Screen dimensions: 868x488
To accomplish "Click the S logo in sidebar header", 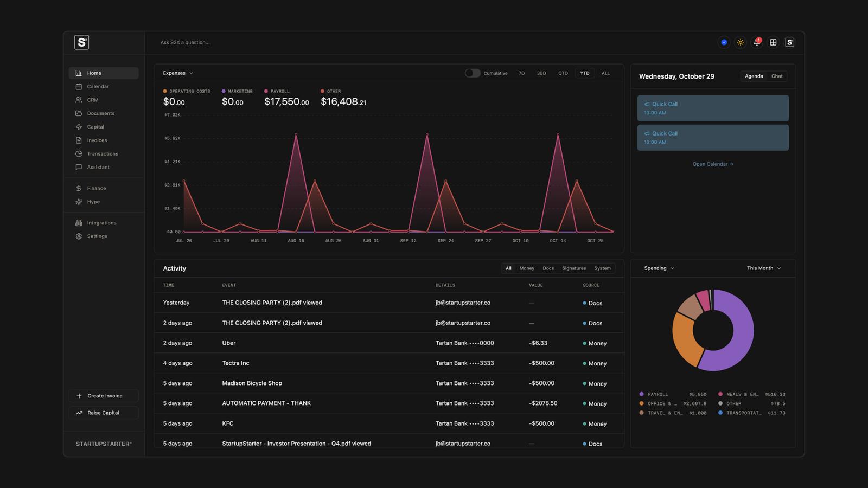I will [81, 42].
